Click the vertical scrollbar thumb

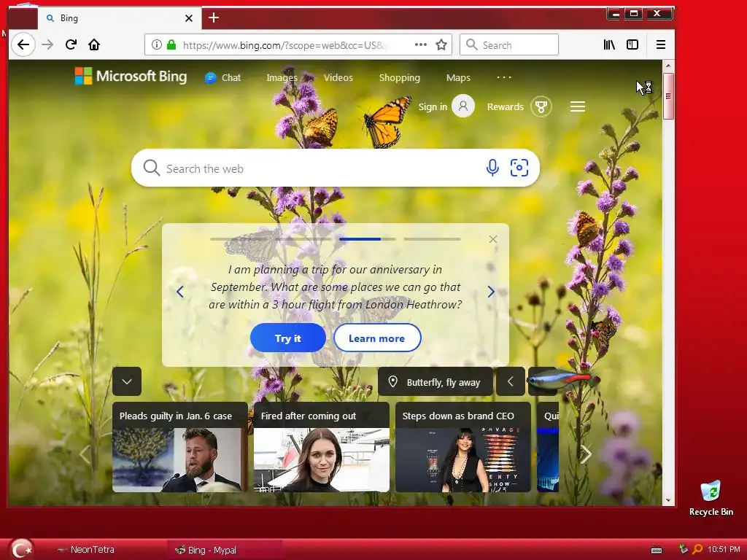click(668, 96)
